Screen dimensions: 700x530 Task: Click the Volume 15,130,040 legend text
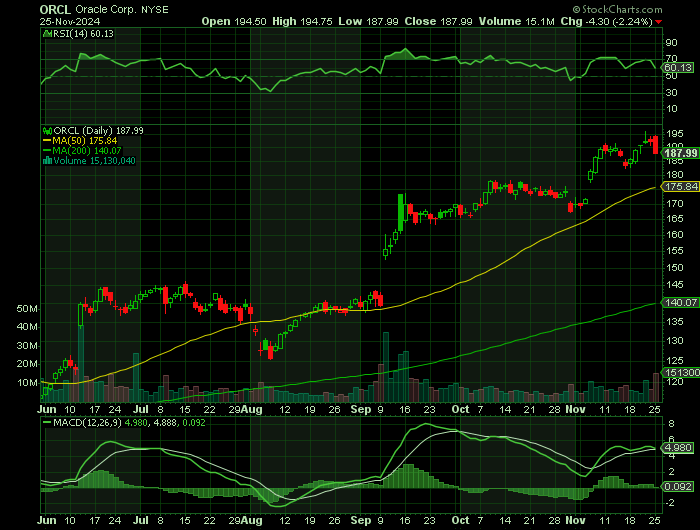95,161
